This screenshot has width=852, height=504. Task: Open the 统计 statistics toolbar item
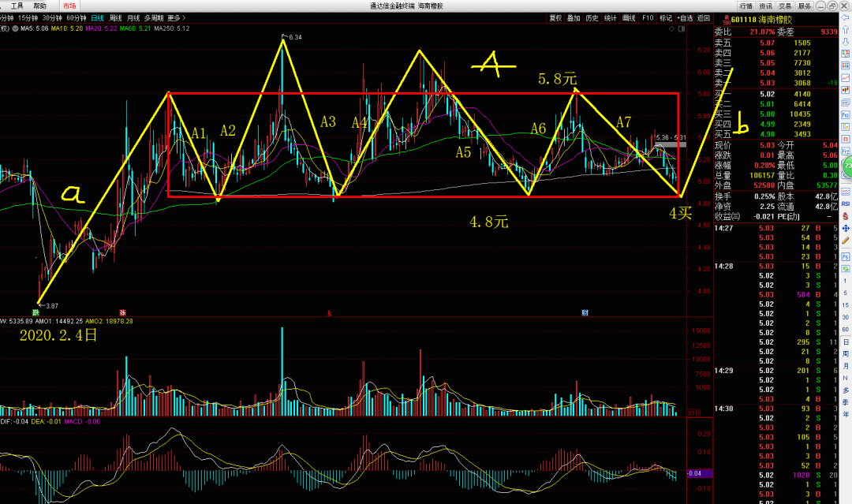pos(611,18)
